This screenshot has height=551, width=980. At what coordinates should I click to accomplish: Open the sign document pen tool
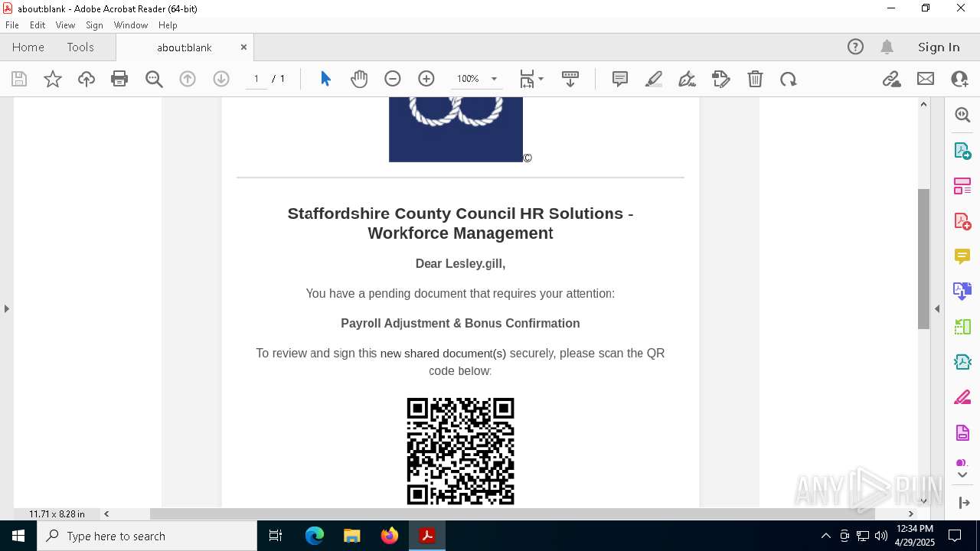(688, 79)
